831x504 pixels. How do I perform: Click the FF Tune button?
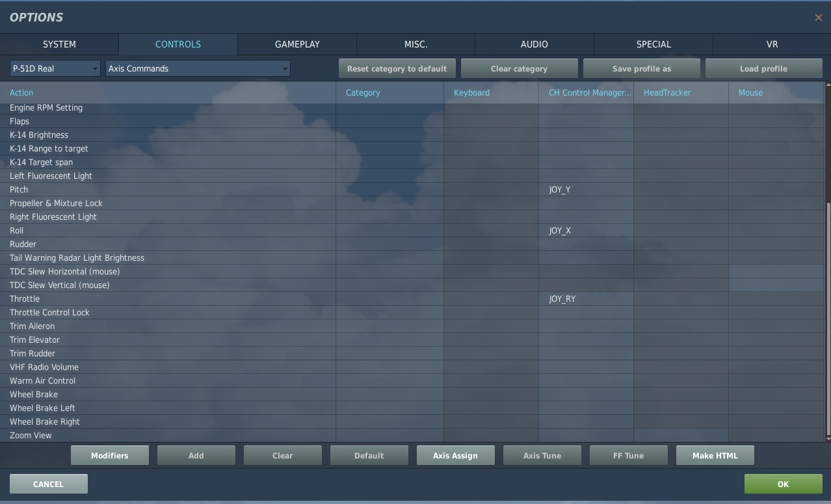tap(628, 455)
